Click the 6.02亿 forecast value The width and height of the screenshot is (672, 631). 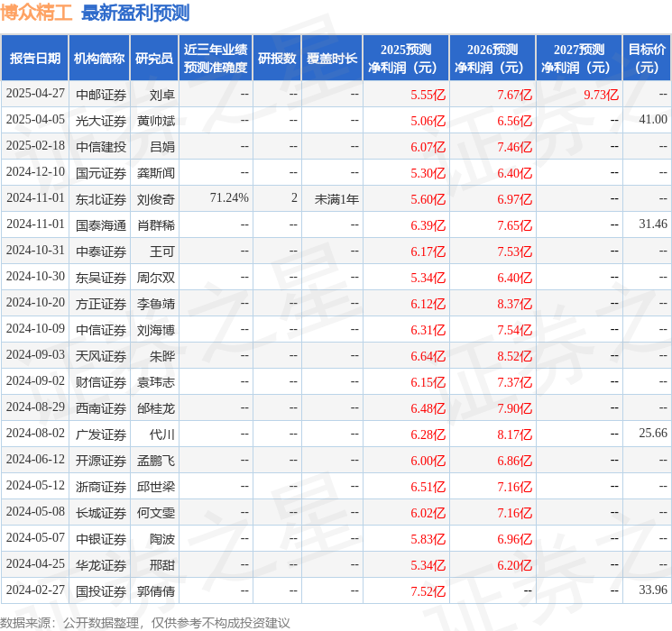pyautogui.click(x=428, y=513)
